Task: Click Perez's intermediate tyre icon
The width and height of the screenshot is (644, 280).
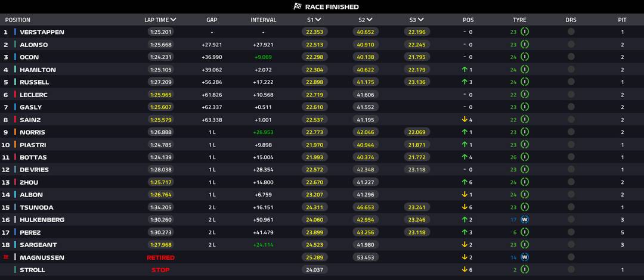Action: click(525, 232)
